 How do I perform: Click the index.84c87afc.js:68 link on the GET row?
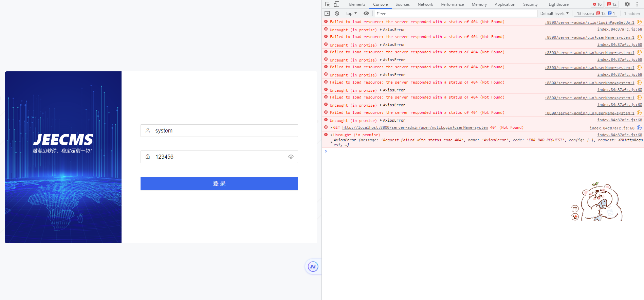coord(612,128)
